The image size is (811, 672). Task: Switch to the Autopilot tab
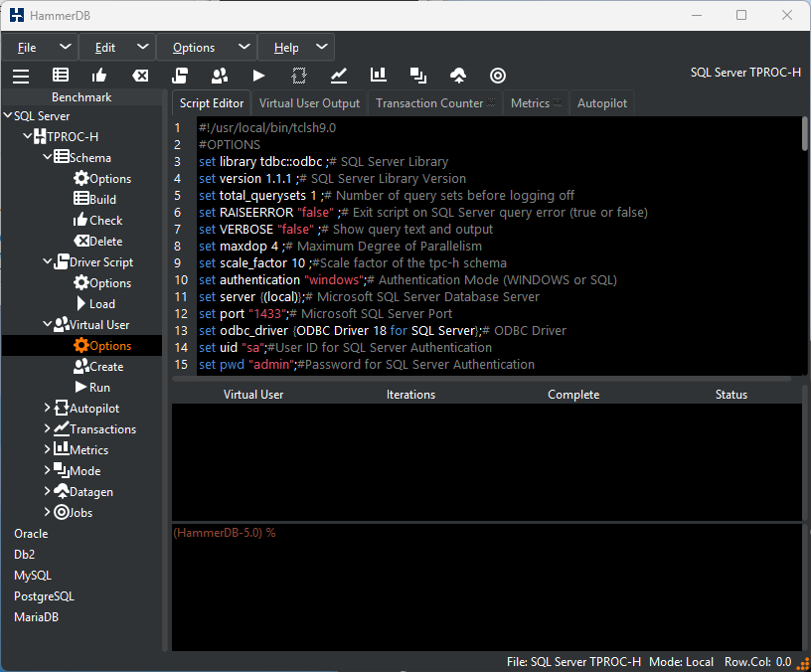tap(602, 103)
